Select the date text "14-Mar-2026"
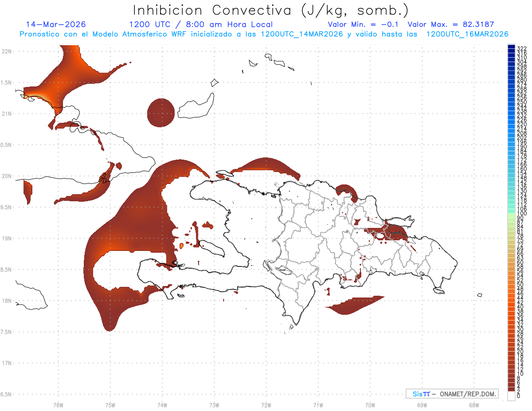The width and height of the screenshot is (532, 411). tap(56, 24)
